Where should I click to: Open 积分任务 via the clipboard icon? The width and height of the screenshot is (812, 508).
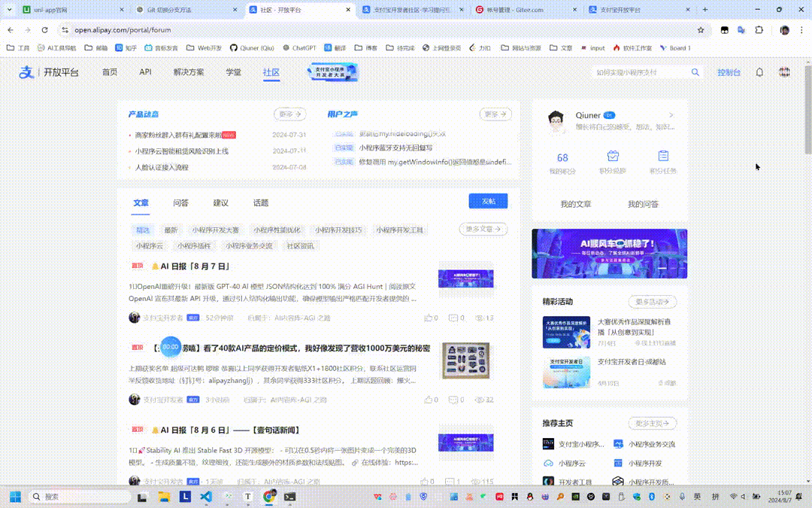(x=663, y=154)
